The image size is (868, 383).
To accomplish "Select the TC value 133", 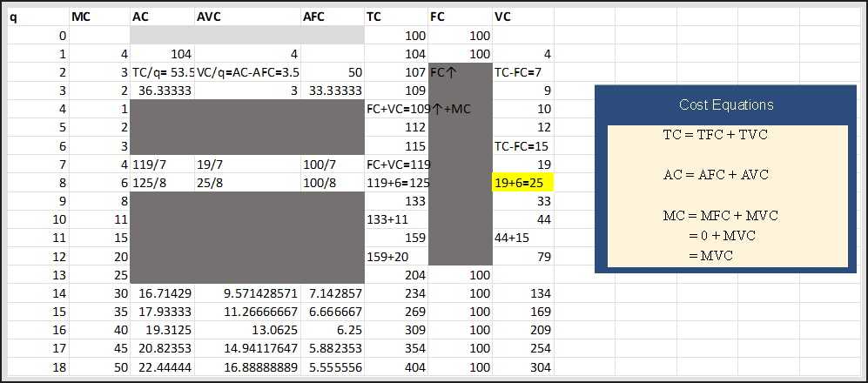I will point(396,201).
